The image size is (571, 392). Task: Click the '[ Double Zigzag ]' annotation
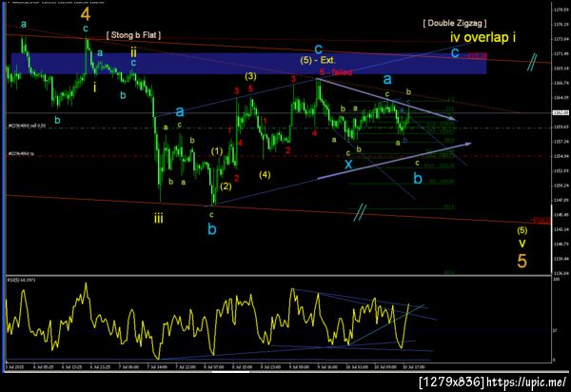point(455,23)
